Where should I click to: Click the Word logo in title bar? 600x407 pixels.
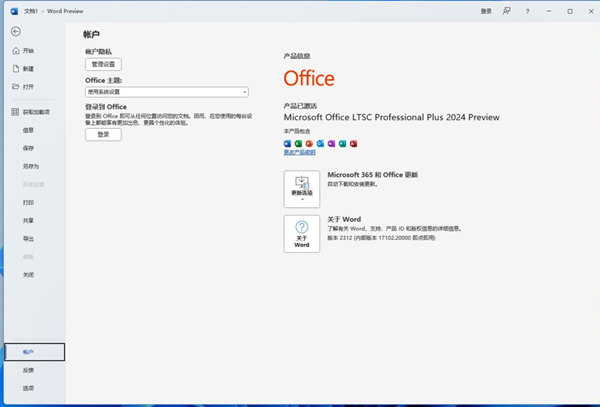pos(14,11)
